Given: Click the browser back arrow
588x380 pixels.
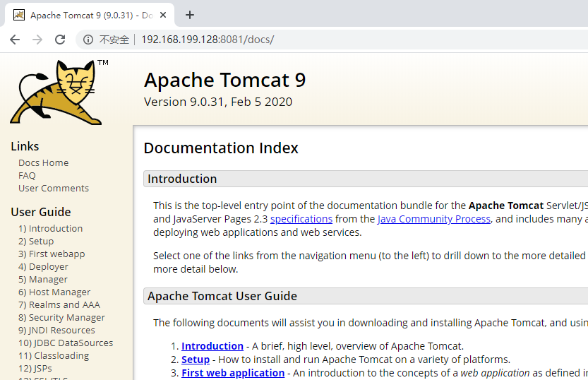Looking at the screenshot, I should pos(15,40).
